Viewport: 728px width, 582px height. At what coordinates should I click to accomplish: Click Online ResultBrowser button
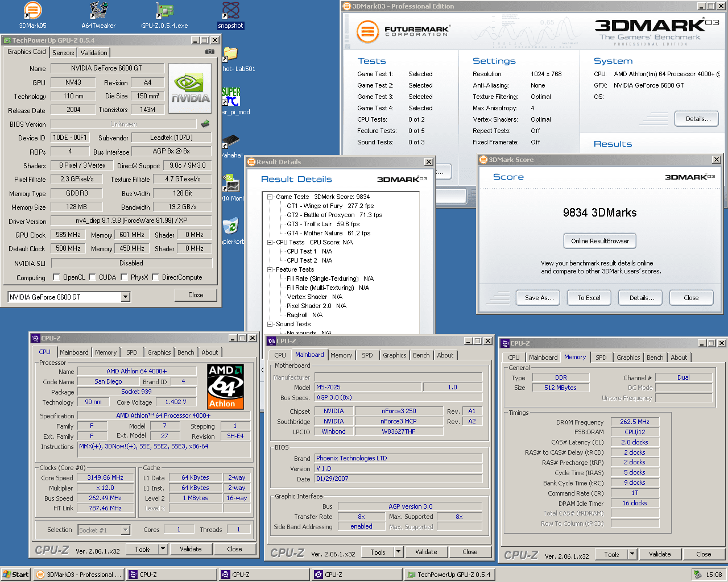[x=600, y=241]
